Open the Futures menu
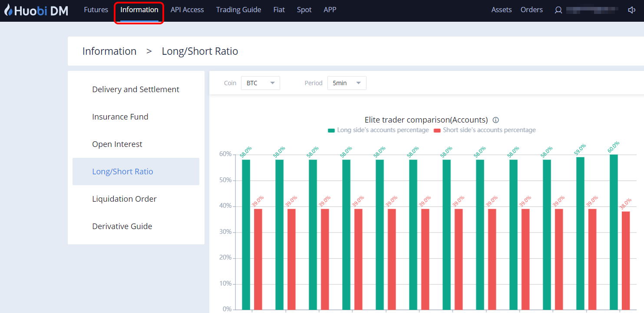Screen dimensions: 644x313 [96, 10]
